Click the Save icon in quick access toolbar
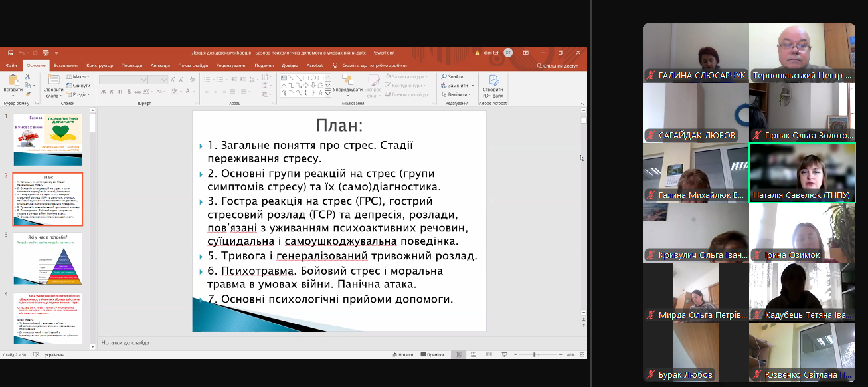 (x=11, y=53)
